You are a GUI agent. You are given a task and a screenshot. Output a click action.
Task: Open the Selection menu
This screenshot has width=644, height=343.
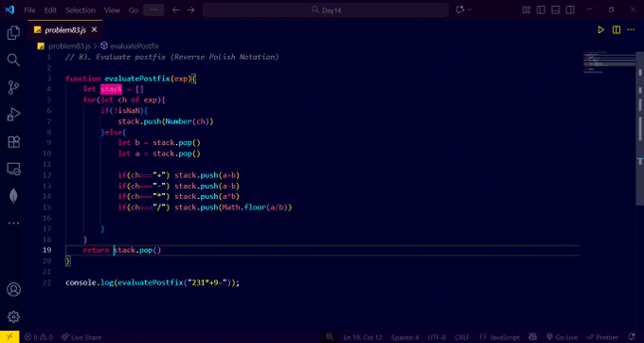click(x=80, y=9)
